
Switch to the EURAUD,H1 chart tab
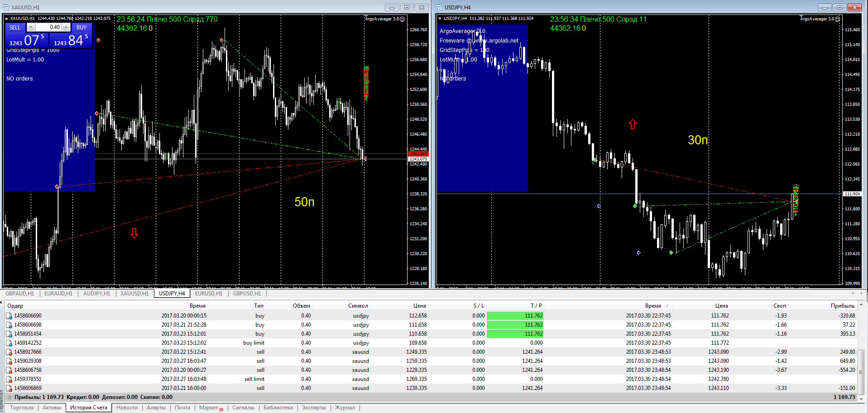tap(58, 294)
